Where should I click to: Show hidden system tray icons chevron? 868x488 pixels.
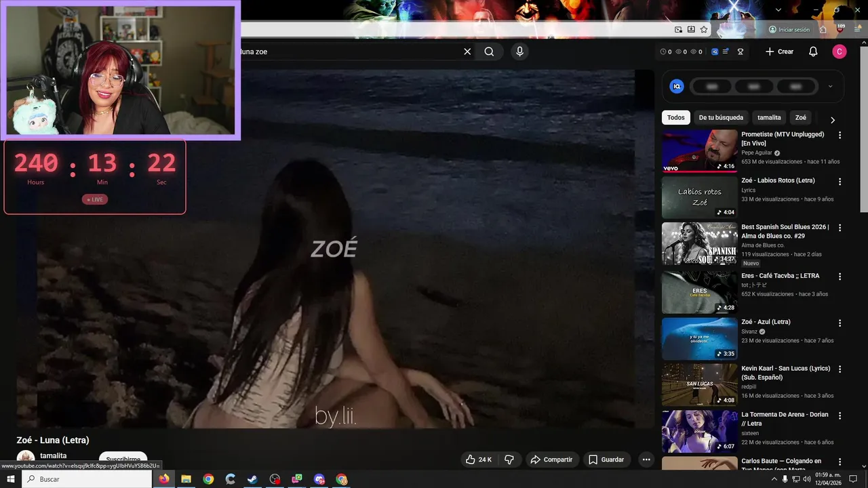coord(774,479)
